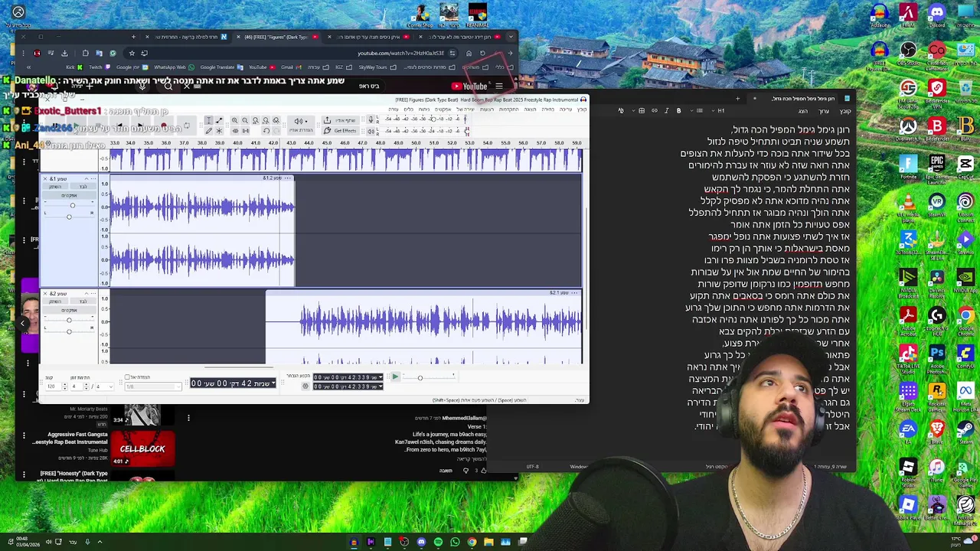The image size is (980, 551).
Task: Select the Audacity Draw (pencil) tool
Action: click(209, 131)
